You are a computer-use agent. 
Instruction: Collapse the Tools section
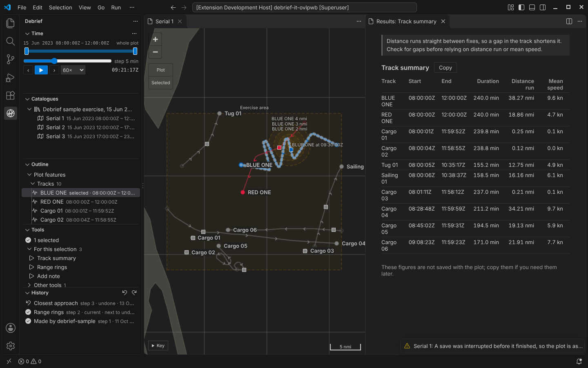point(27,230)
